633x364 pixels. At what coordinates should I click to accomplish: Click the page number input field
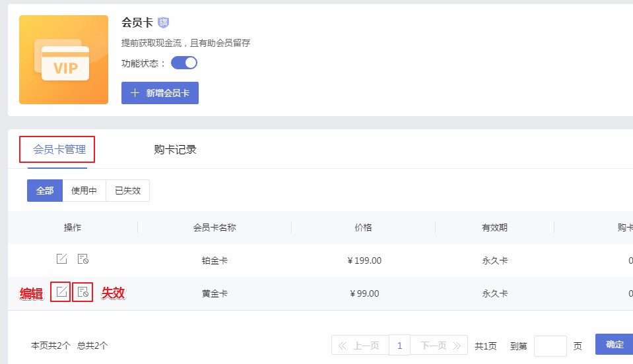click(550, 346)
